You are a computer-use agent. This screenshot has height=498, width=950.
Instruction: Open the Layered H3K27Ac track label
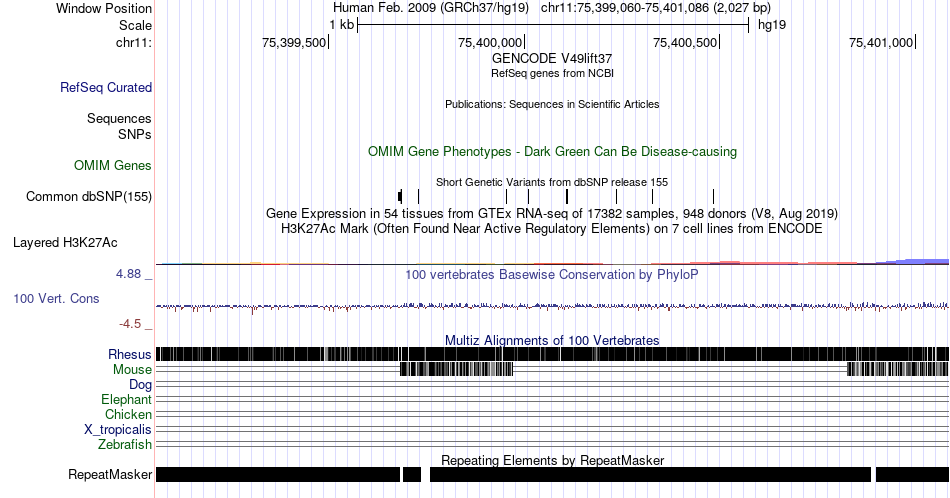pos(65,242)
